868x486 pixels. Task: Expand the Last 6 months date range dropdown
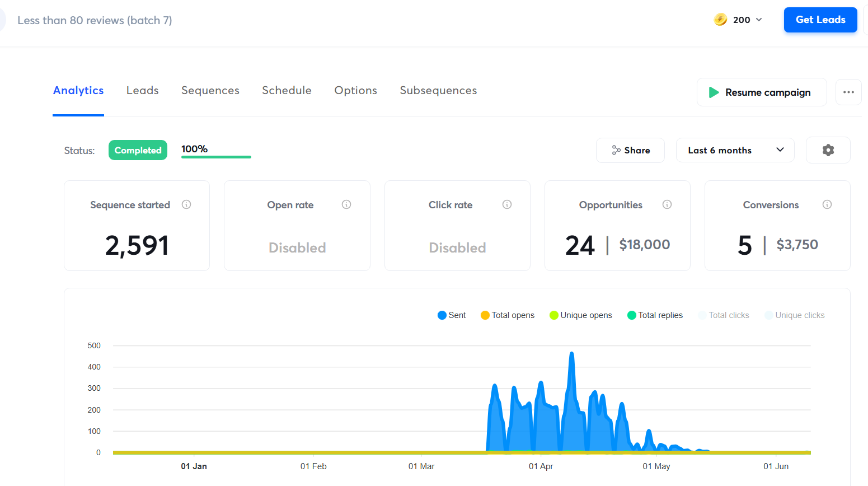(x=735, y=150)
